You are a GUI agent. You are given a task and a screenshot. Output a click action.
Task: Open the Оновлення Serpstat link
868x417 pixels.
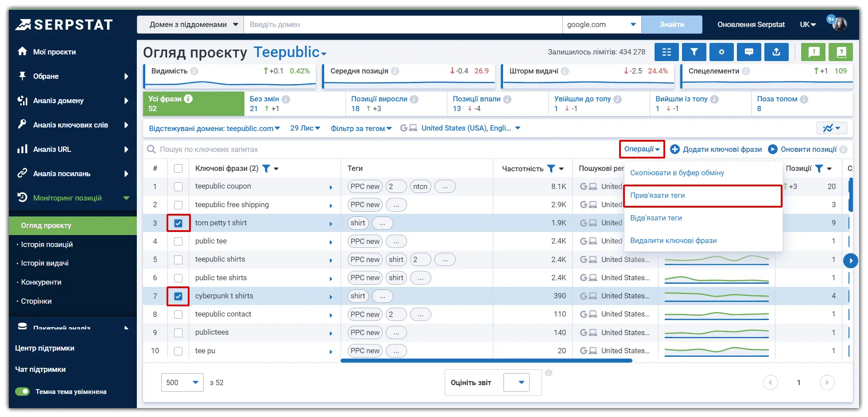[x=751, y=24]
